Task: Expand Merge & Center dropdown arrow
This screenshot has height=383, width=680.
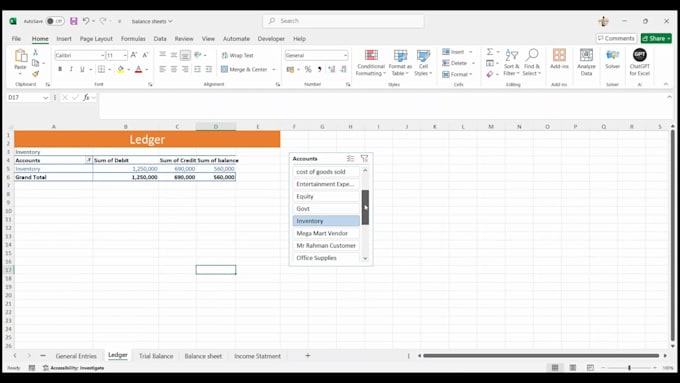Action: (274, 69)
